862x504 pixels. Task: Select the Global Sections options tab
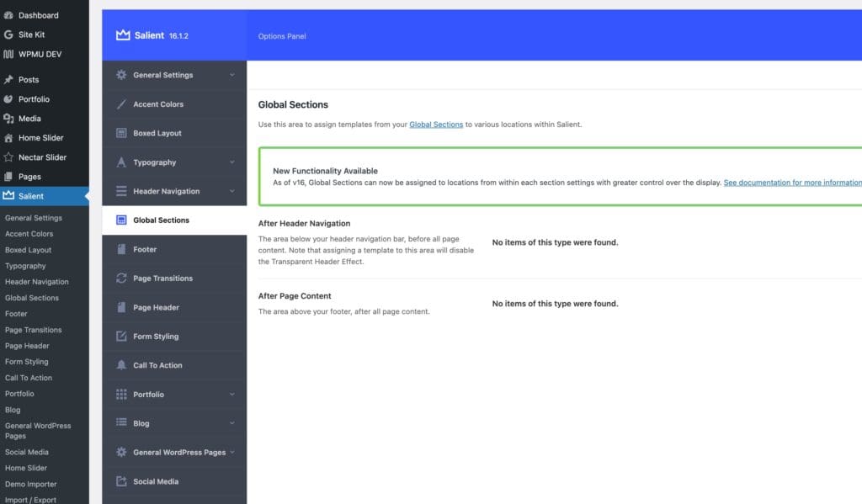(x=161, y=220)
